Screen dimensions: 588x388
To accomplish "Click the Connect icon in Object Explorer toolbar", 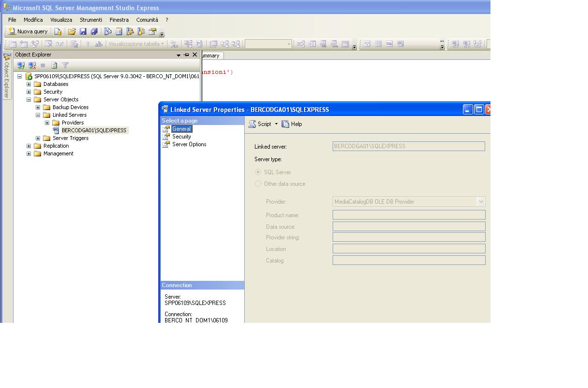I will click(21, 65).
